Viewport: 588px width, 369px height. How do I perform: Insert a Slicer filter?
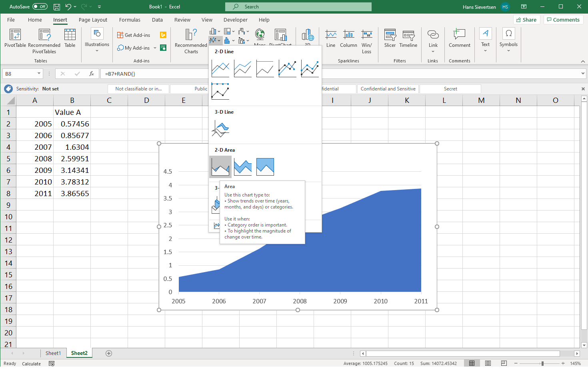click(390, 38)
